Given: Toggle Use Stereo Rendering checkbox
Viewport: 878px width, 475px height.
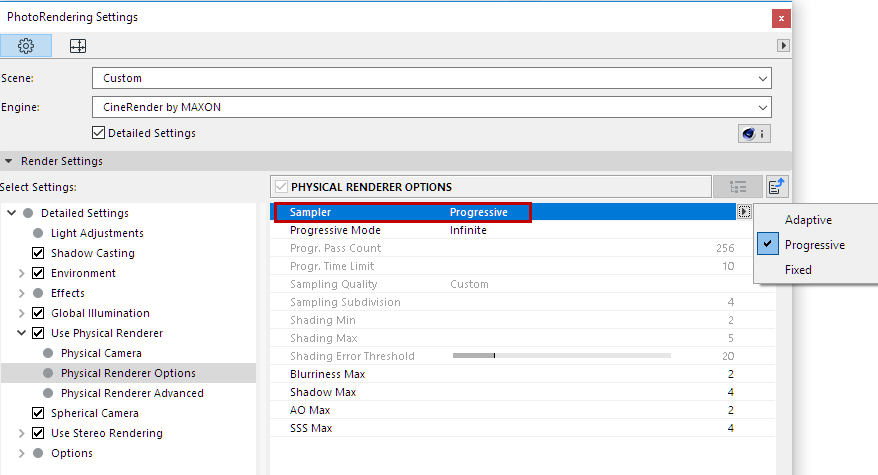Looking at the screenshot, I should [38, 433].
